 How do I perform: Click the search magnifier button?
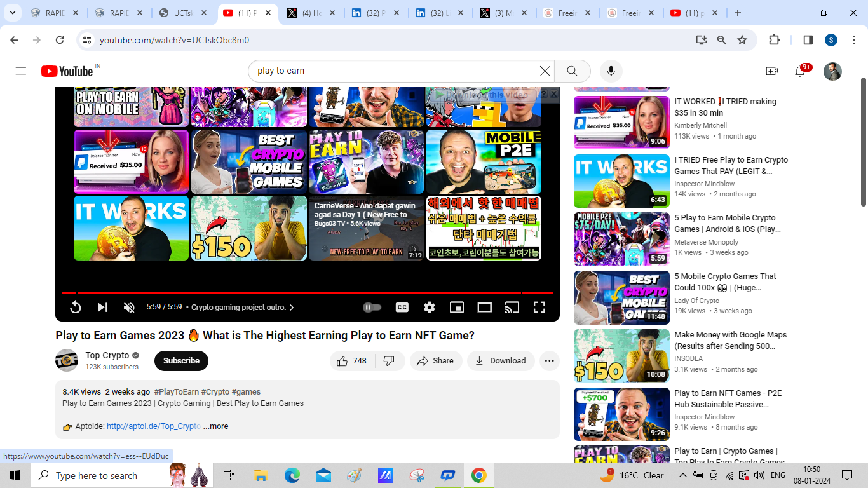[x=572, y=71]
